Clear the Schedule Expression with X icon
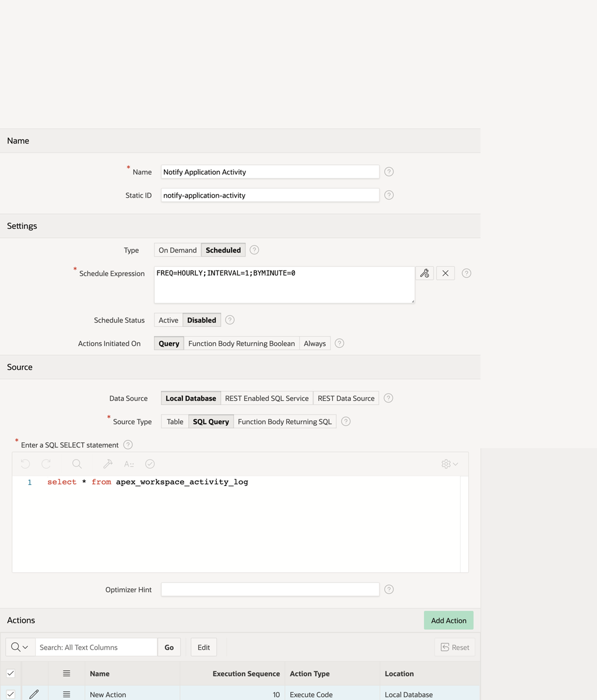Image resolution: width=597 pixels, height=700 pixels. [x=445, y=273]
